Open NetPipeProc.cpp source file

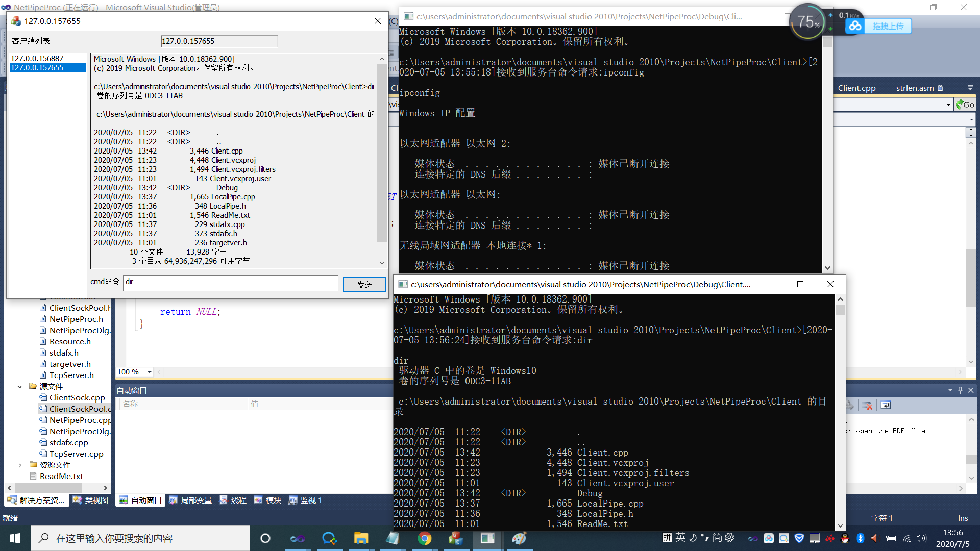click(80, 420)
